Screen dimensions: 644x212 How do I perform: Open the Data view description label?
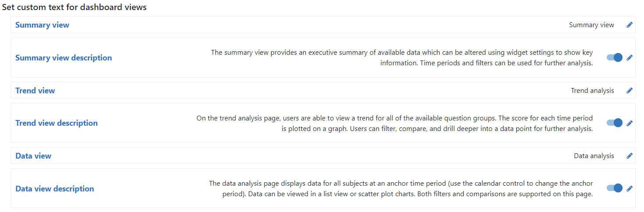click(55, 189)
